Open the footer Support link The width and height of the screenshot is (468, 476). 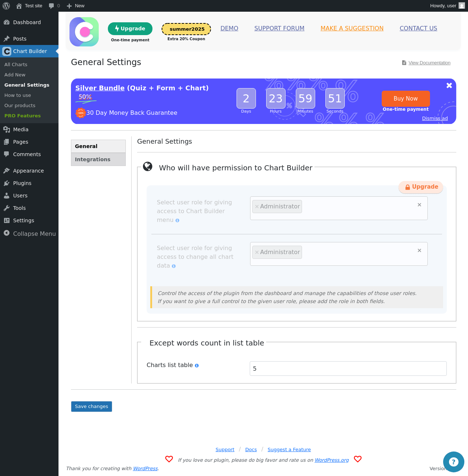pos(225,449)
